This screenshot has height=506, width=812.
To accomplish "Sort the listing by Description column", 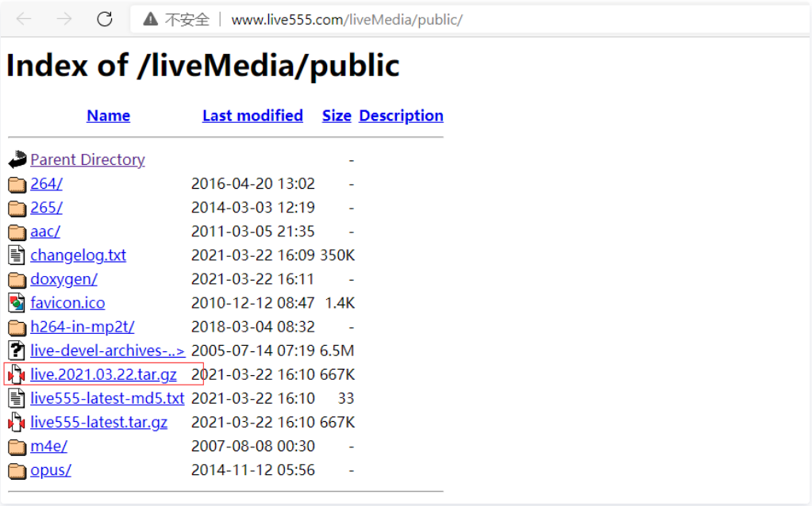I will tap(402, 115).
